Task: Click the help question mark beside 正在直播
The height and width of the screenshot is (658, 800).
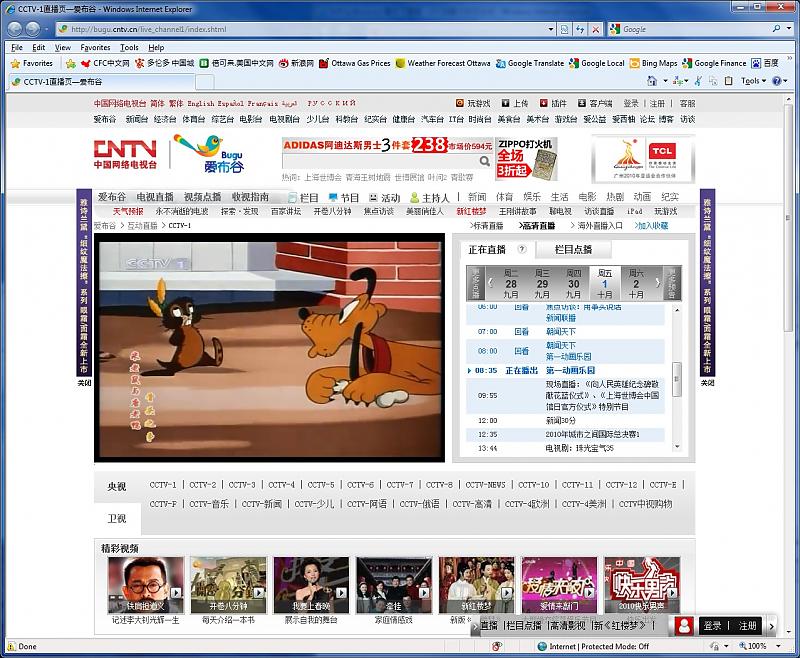Action: [522, 249]
